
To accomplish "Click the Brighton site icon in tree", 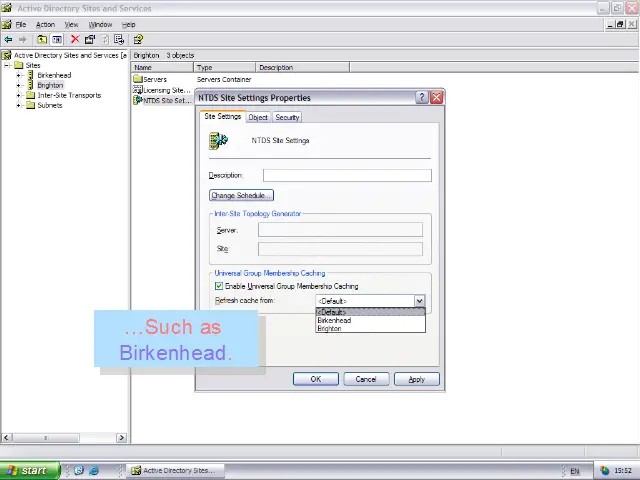I will [x=31, y=85].
